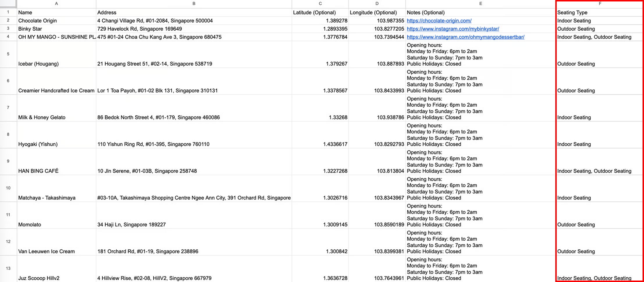Select row 13 header
Screen dimensions: 644x282
tap(8, 269)
